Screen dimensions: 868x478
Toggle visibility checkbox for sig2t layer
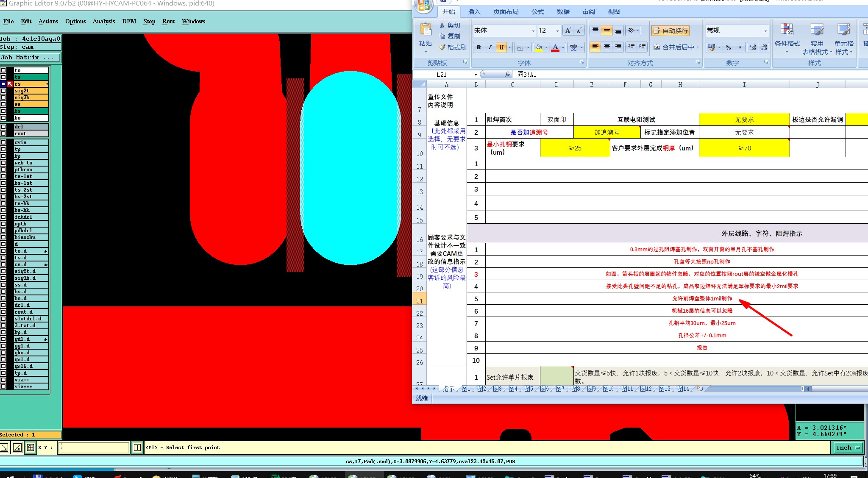3,91
